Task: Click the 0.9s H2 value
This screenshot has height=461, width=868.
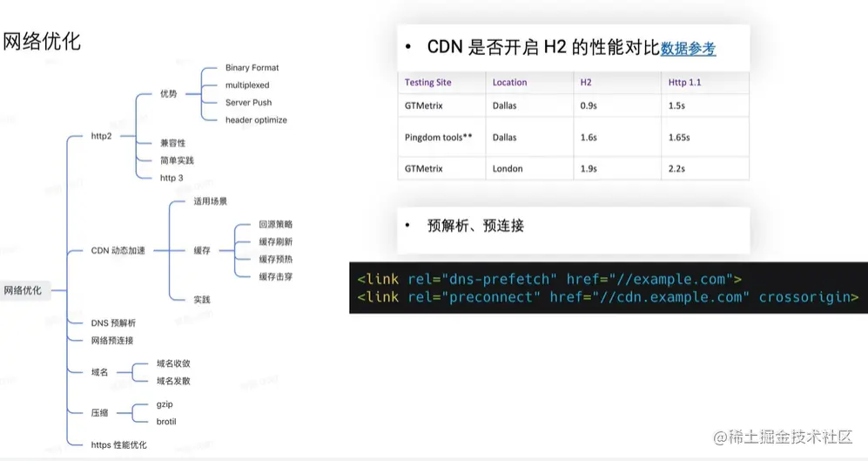Action: click(589, 105)
